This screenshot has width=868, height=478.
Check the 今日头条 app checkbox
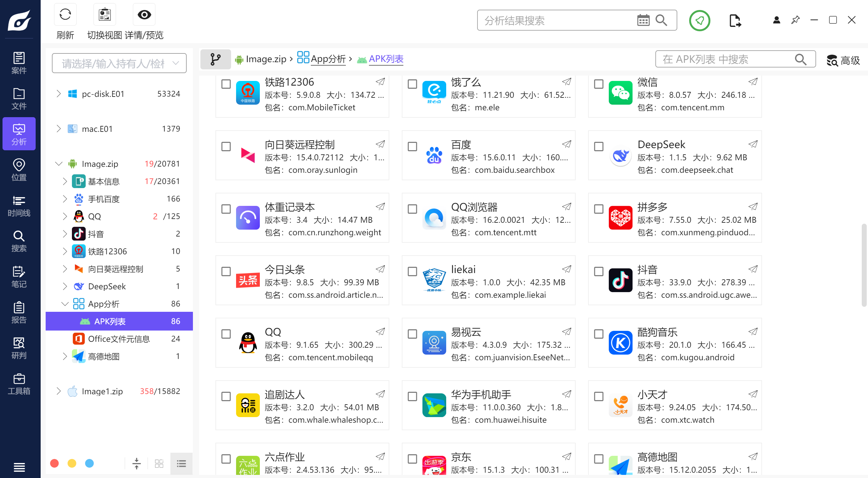click(226, 271)
